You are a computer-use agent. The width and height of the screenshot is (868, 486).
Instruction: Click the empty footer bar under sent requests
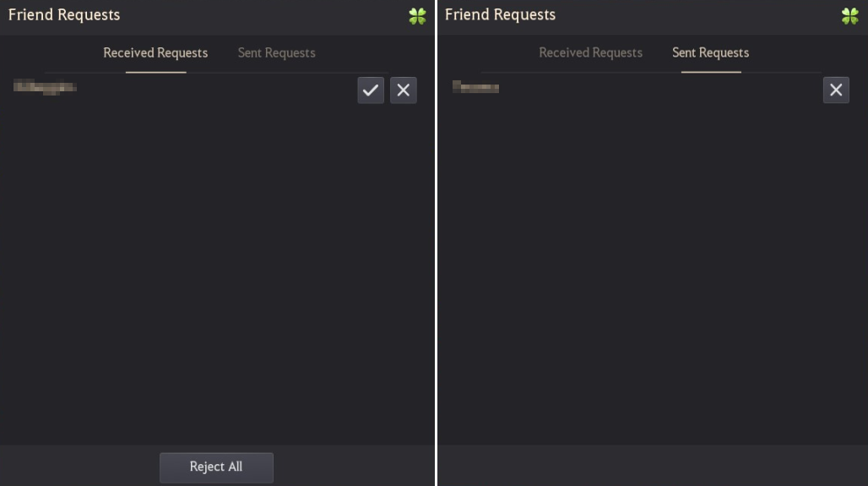[653, 466]
